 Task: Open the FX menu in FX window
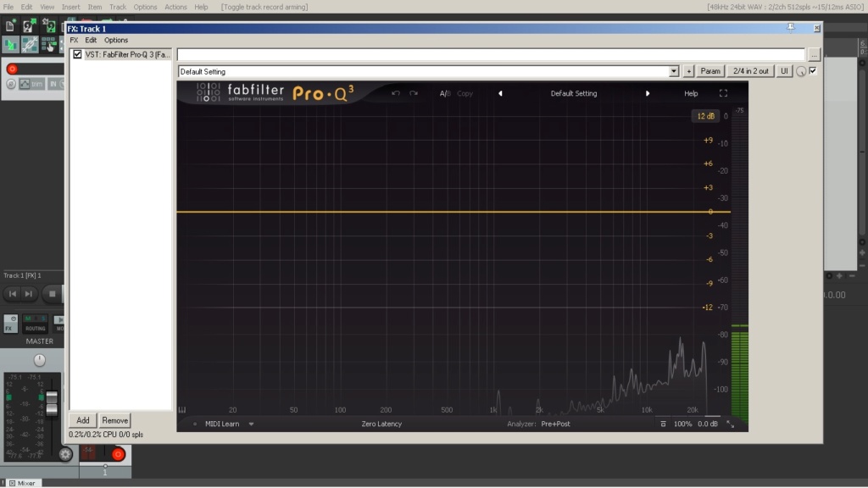point(74,41)
